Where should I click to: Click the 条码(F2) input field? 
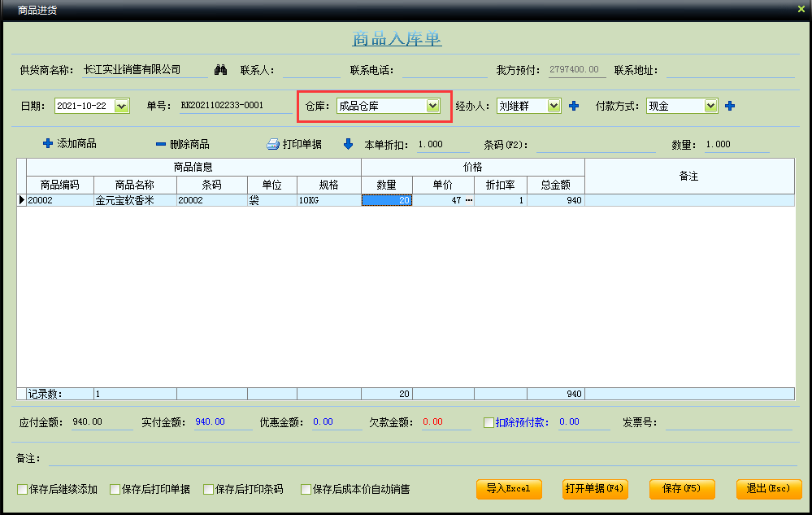pos(596,145)
